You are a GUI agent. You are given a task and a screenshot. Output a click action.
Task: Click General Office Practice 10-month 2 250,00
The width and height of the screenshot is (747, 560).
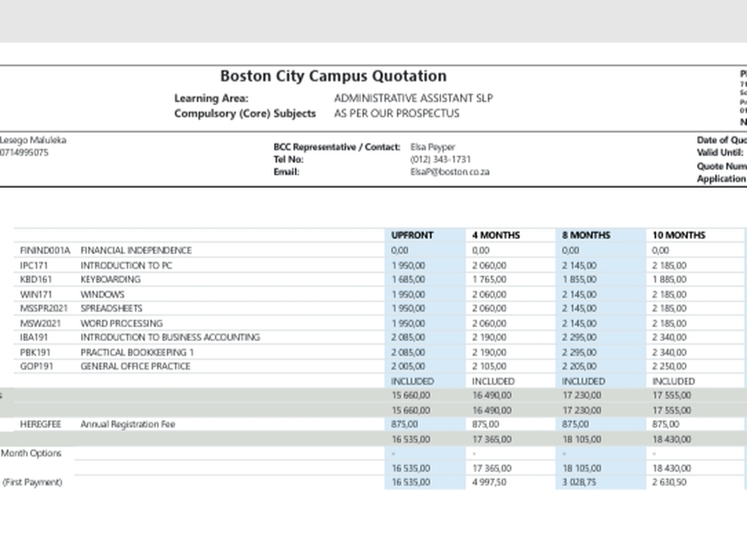[x=670, y=366]
